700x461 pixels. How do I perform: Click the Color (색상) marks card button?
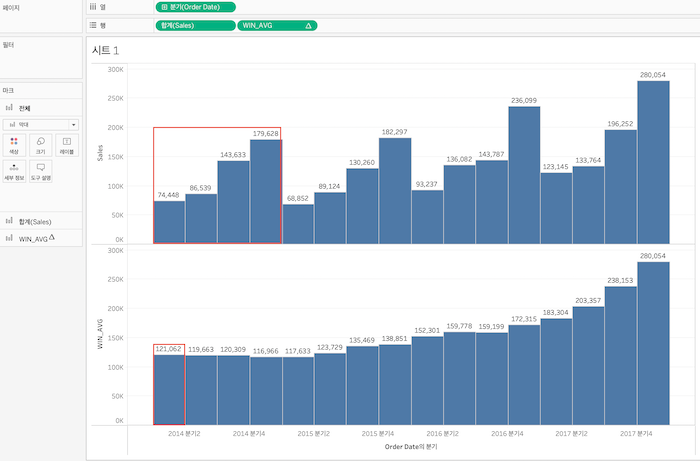pos(14,145)
